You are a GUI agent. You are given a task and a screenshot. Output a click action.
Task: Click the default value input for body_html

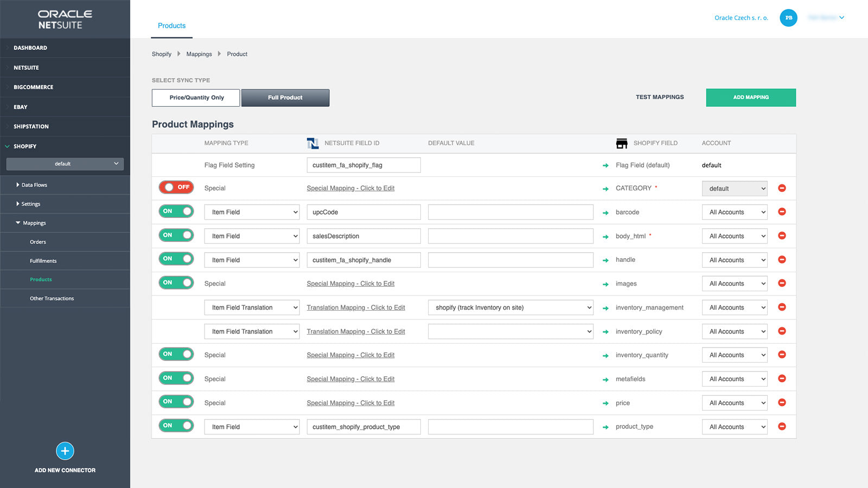(510, 235)
